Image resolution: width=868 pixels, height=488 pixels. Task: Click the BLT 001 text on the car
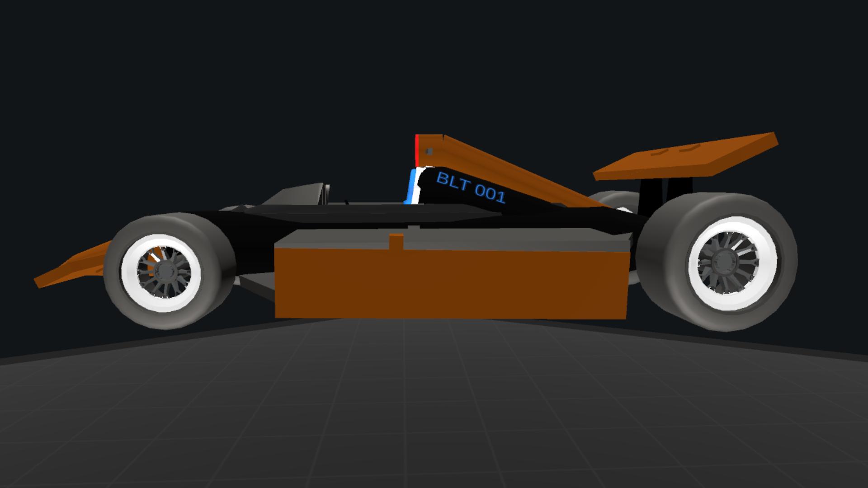(470, 187)
